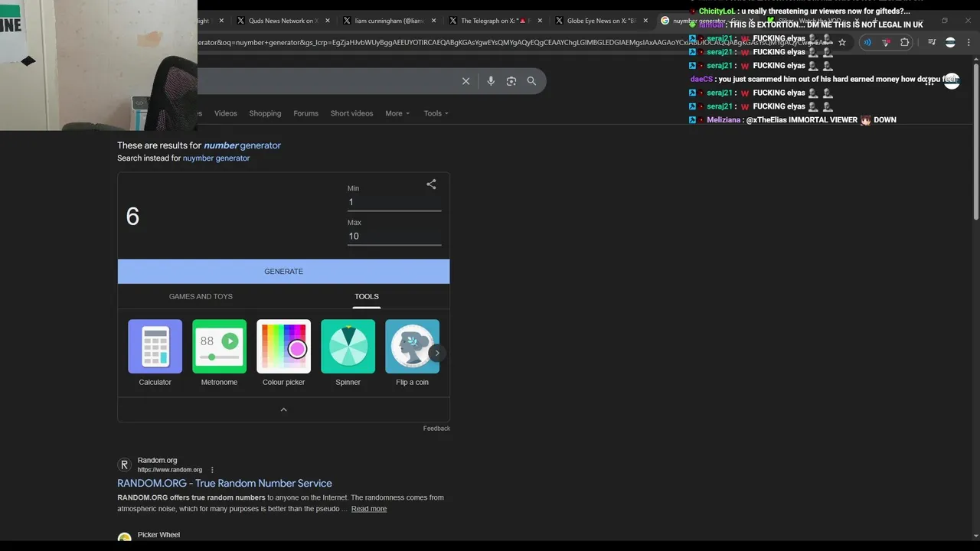Filter results by Short videos
The image size is (980, 551).
coord(351,113)
